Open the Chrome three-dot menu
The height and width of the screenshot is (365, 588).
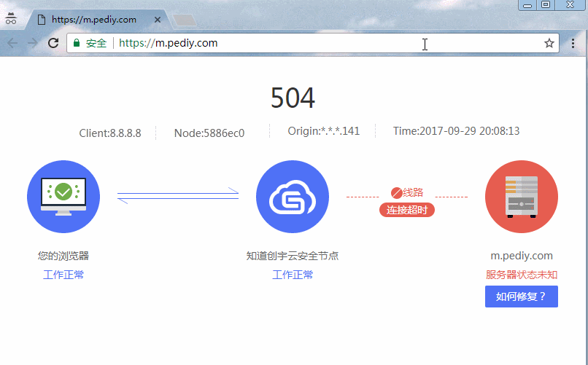tap(573, 43)
